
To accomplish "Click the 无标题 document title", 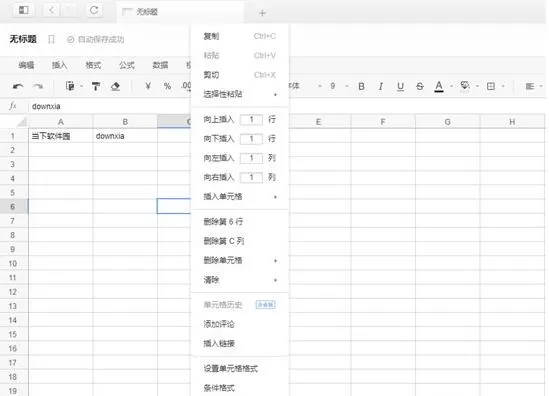I will pyautogui.click(x=23, y=39).
